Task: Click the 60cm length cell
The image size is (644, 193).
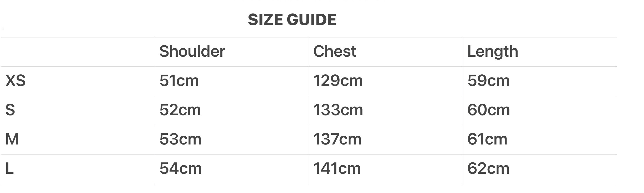Action: [x=488, y=110]
